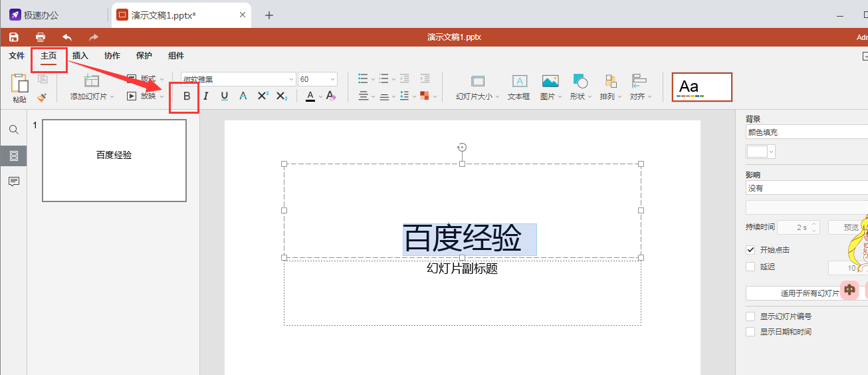This screenshot has width=868, height=375.
Task: Open the 文件 menu
Action: (x=17, y=56)
